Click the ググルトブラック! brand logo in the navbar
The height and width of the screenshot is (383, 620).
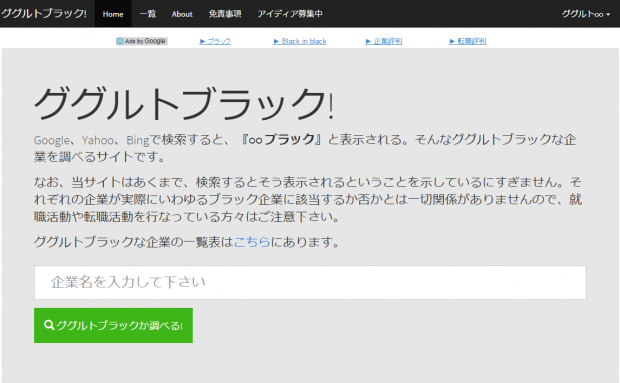point(43,13)
